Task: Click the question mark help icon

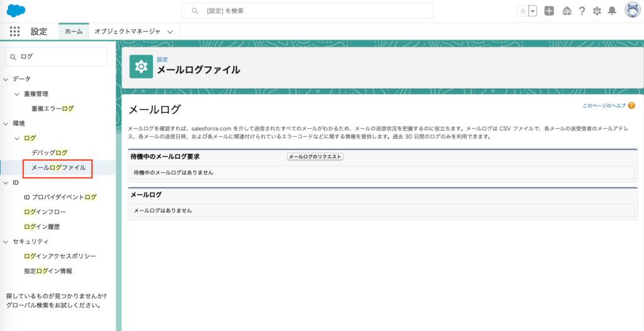Action: tap(582, 11)
